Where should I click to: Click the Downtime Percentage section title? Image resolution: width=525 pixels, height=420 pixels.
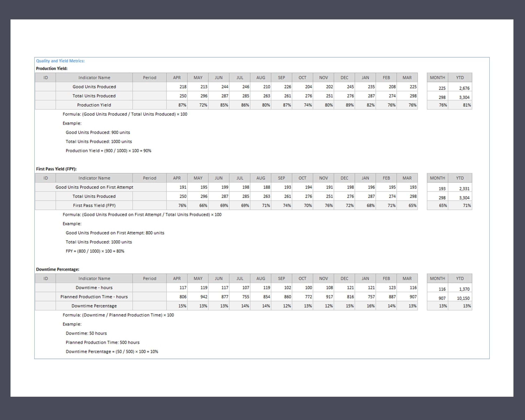pyautogui.click(x=58, y=269)
